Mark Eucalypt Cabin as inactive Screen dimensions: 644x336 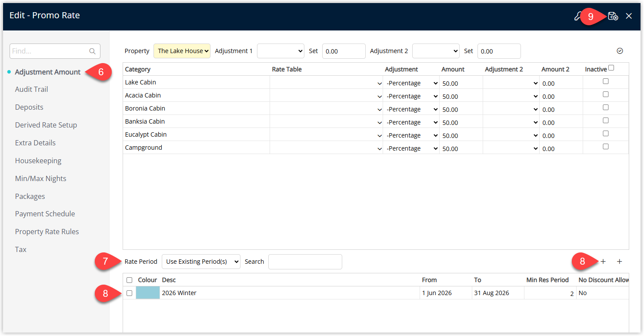click(606, 134)
